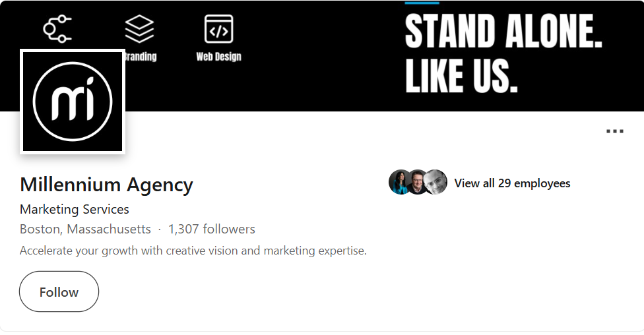The image size is (644, 335).
Task: Click the Boston, Massachusetts location text
Action: (85, 229)
